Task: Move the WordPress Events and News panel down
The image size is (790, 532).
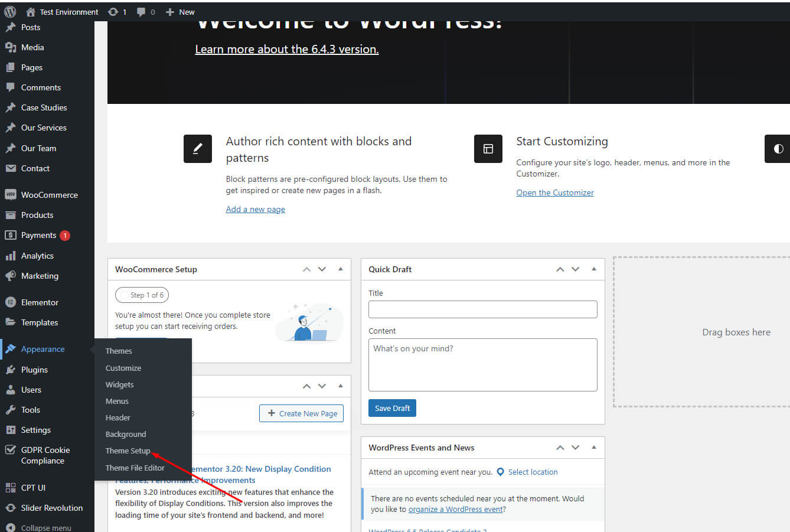Action: [x=575, y=448]
